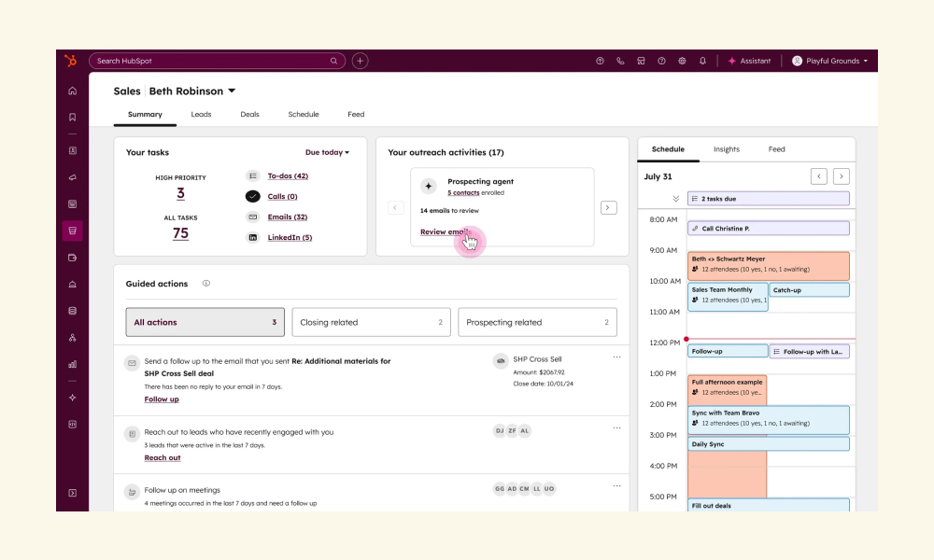Open the Catch-up calendar event
Screen dimensions: 934x560
810,290
